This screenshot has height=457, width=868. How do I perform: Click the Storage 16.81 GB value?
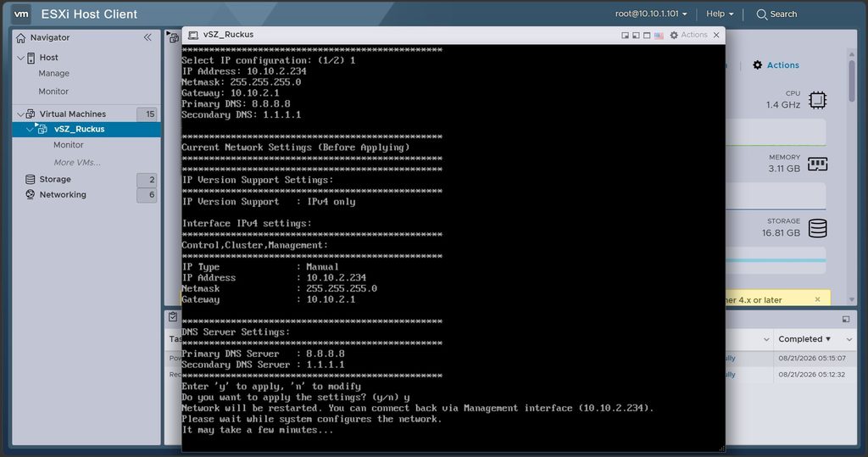pos(781,233)
